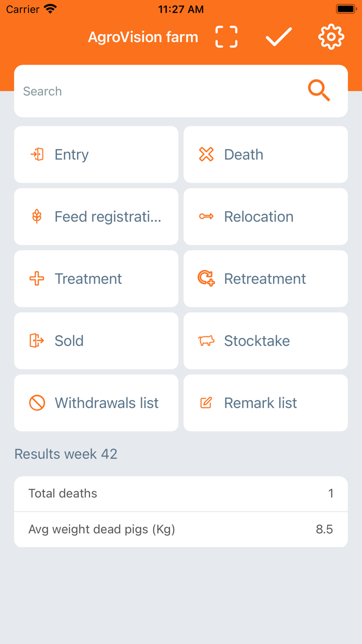Open settings via the gear icon
Screen dimensions: 362x644
(x=331, y=37)
